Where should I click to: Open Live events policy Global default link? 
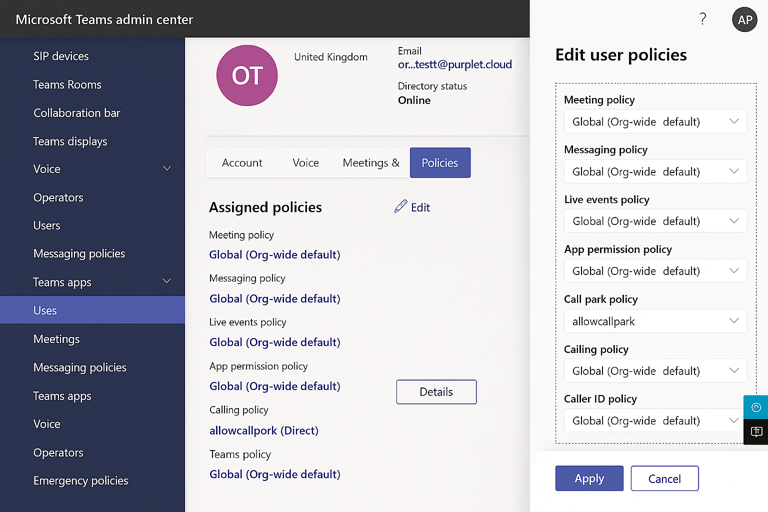pyautogui.click(x=274, y=342)
